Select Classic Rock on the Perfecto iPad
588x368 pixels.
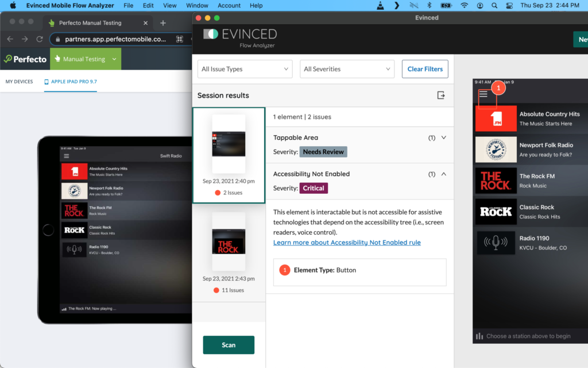coord(126,230)
